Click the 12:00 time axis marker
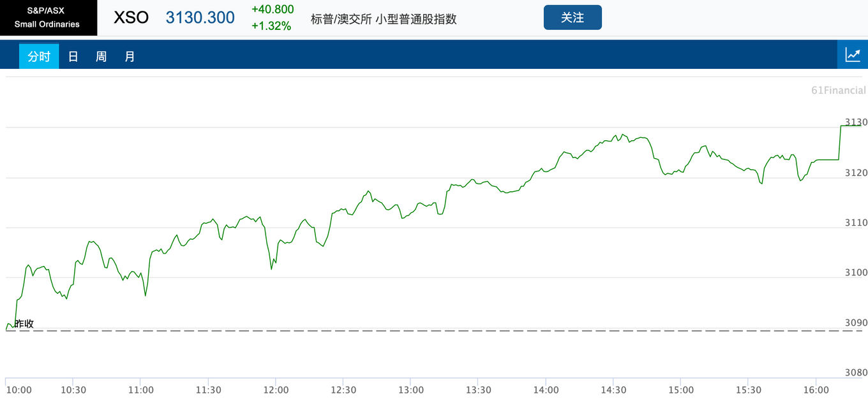Screen dimensions: 868x401 (276, 390)
